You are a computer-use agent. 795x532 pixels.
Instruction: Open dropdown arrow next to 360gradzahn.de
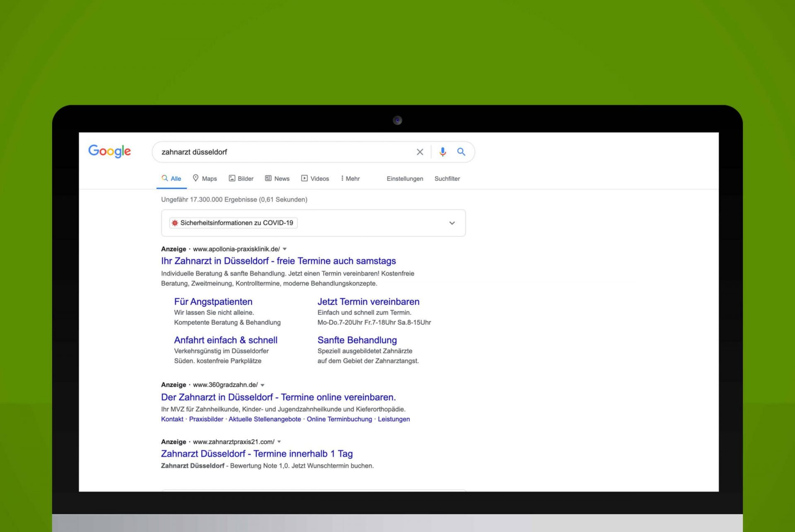pyautogui.click(x=263, y=385)
